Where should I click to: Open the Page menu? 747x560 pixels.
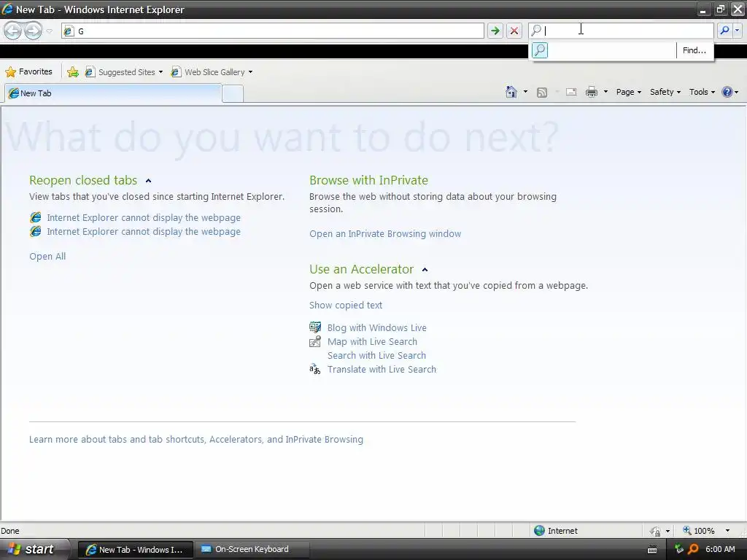[x=628, y=92]
